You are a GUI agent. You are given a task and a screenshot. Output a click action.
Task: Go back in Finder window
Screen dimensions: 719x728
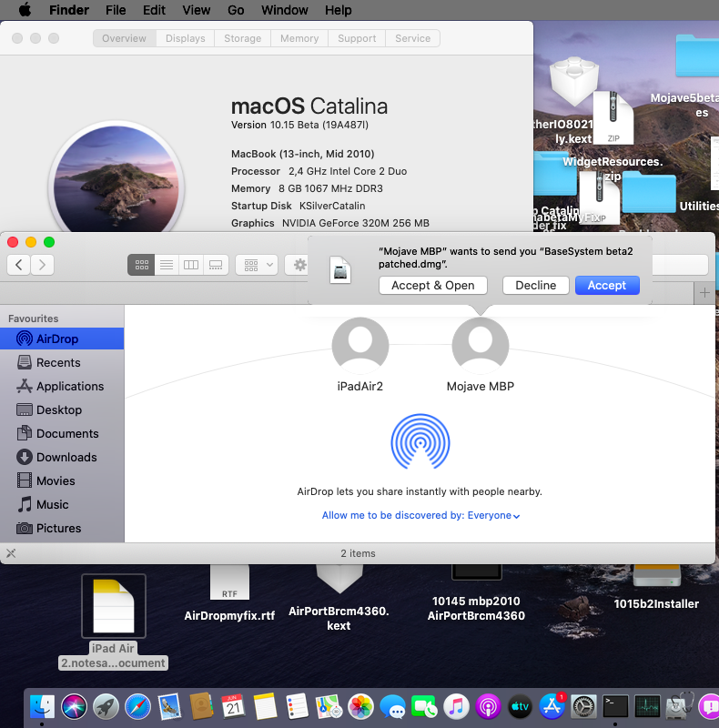pyautogui.click(x=19, y=265)
